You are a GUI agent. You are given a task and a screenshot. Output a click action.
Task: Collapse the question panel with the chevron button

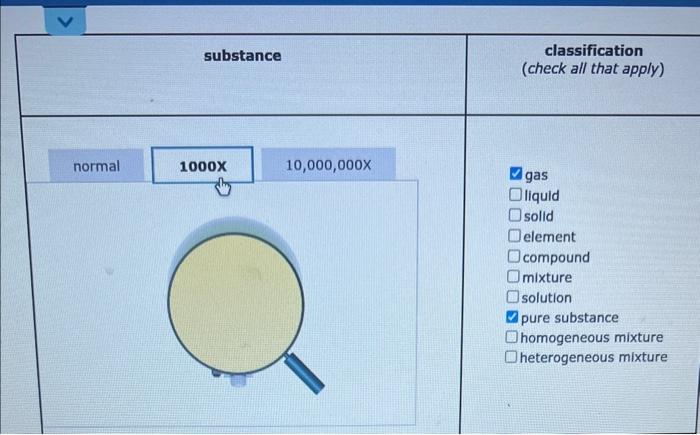click(65, 21)
